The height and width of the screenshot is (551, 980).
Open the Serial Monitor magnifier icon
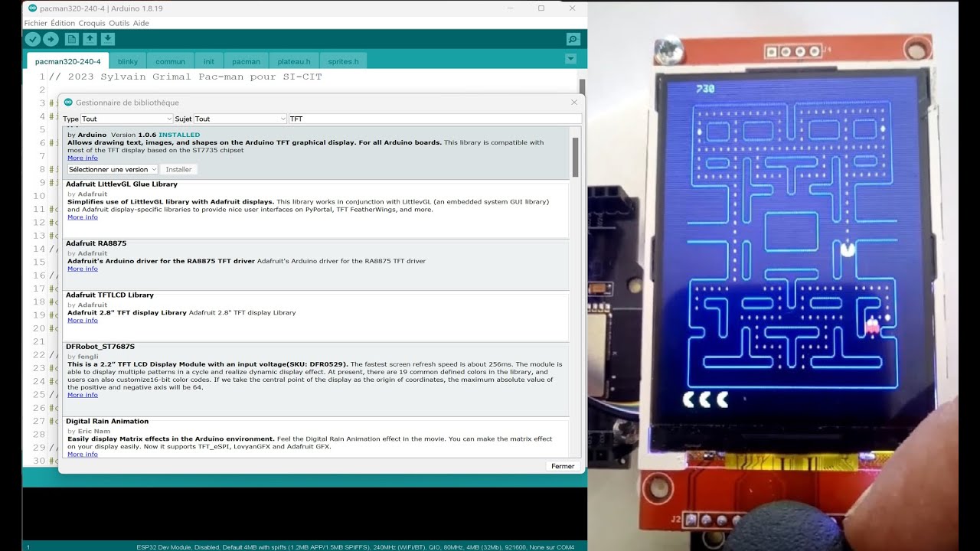tap(573, 39)
